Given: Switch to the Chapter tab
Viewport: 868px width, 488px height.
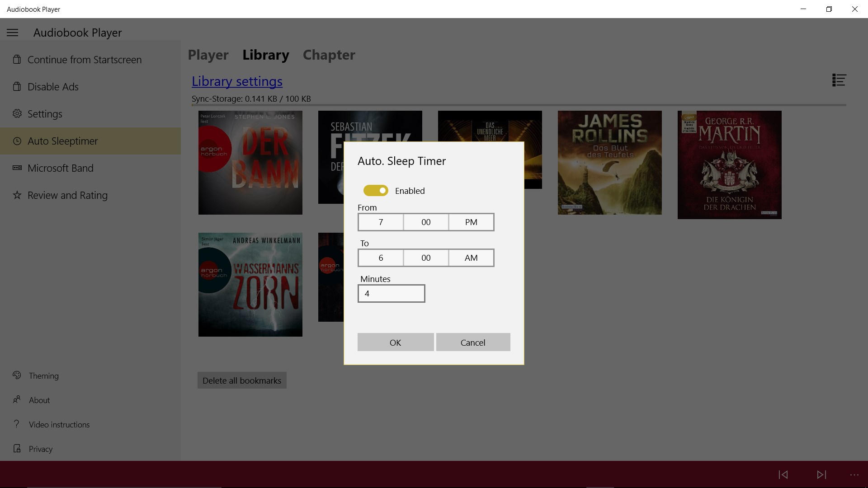Looking at the screenshot, I should pos(329,55).
